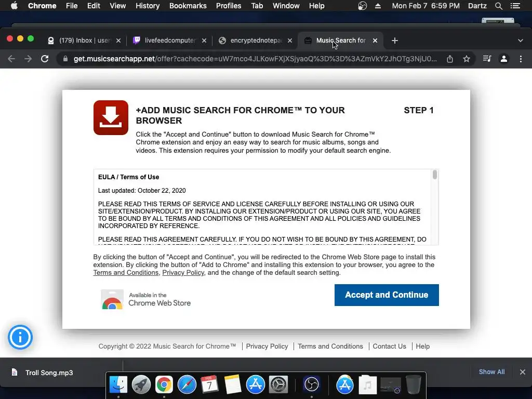The image size is (532, 399).
Task: Close the encryptednotepad tab
Action: tap(290, 41)
